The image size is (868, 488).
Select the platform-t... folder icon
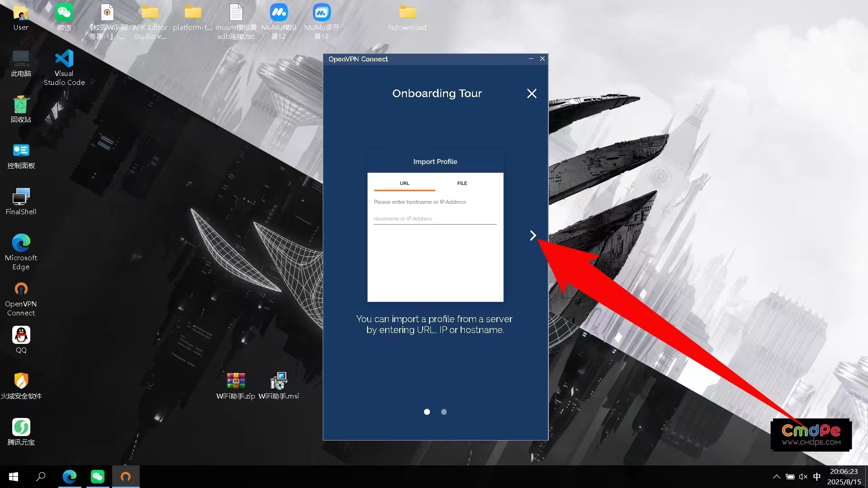pyautogui.click(x=193, y=18)
